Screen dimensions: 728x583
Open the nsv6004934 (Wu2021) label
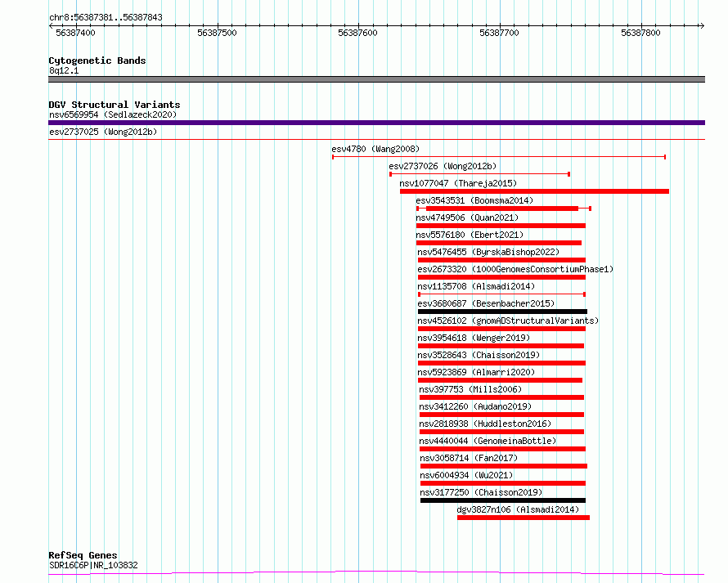[x=466, y=475]
